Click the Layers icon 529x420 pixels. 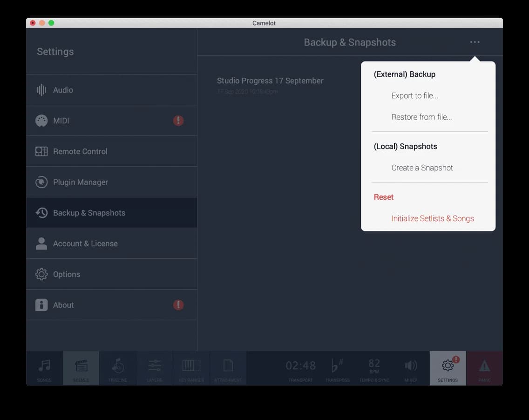[155, 368]
